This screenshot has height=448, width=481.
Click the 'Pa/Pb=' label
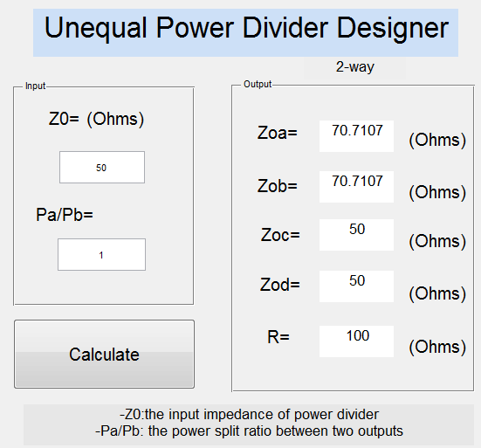65,215
